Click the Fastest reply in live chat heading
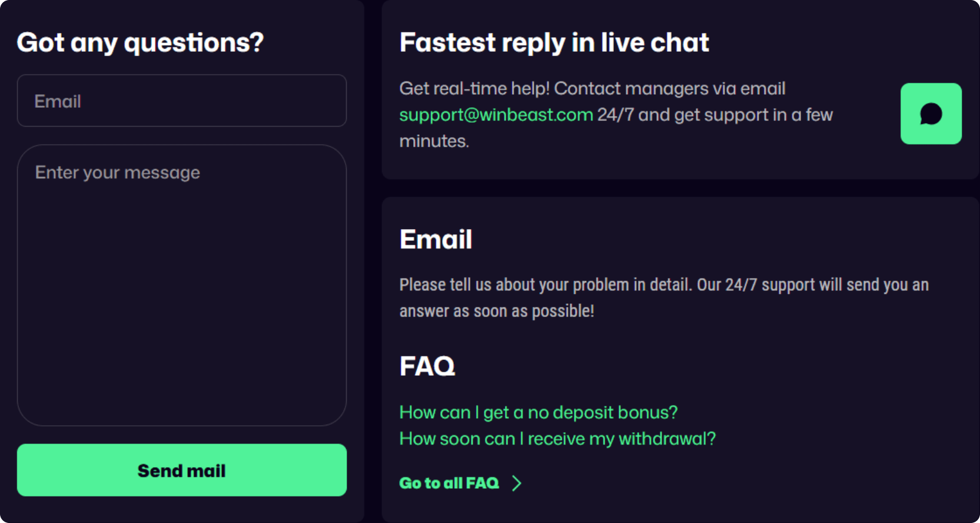This screenshot has width=980, height=523. tap(554, 42)
